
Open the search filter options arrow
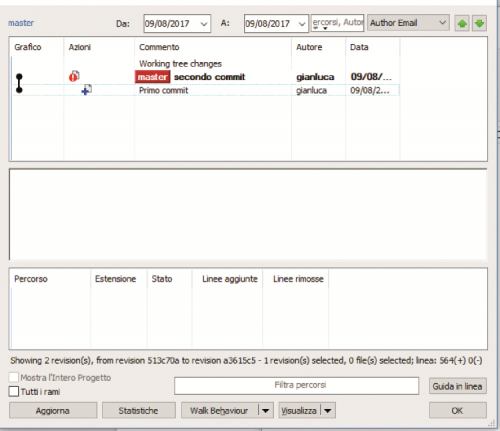coord(325,28)
